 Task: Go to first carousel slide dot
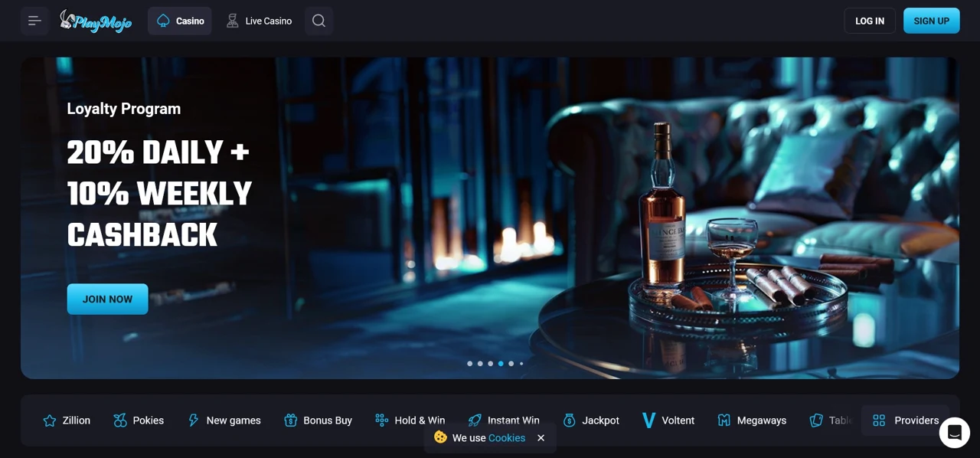click(x=469, y=364)
